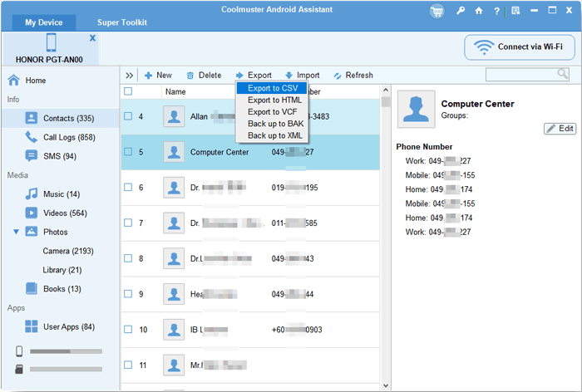The image size is (582, 392).
Task: Tick the select-all checkbox in header
Action: [x=128, y=91]
